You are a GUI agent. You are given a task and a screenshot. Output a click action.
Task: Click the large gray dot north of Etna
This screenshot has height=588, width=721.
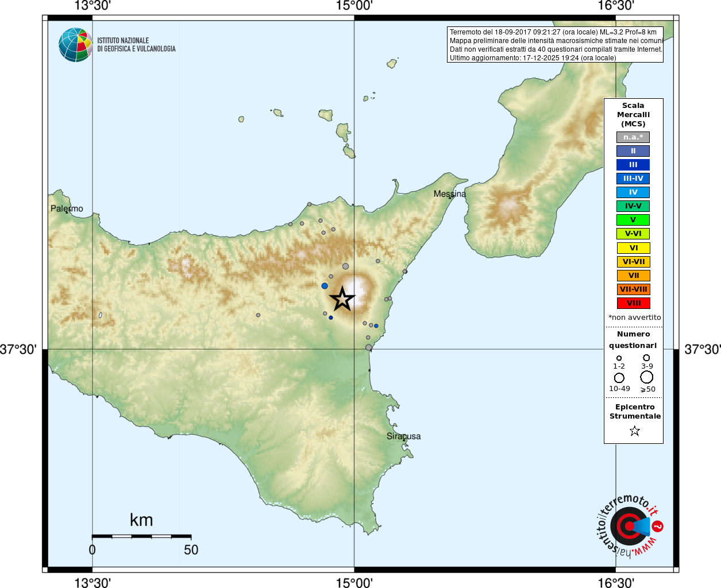point(345,266)
